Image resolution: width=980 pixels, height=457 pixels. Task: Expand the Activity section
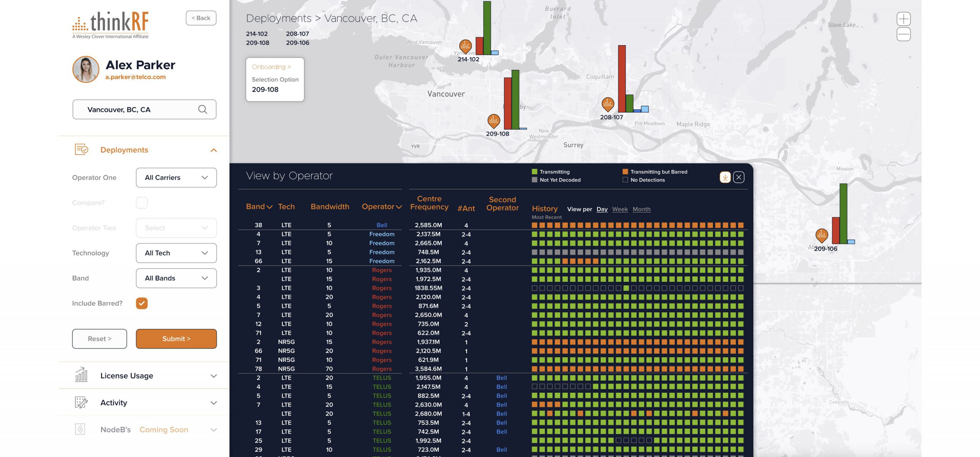(x=214, y=403)
